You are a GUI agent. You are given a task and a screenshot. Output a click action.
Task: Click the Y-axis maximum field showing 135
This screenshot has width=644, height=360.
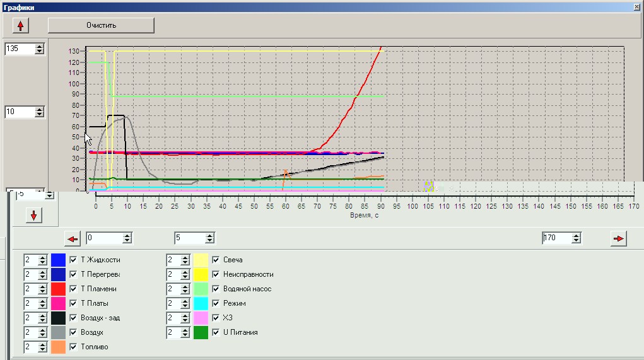[x=20, y=49]
